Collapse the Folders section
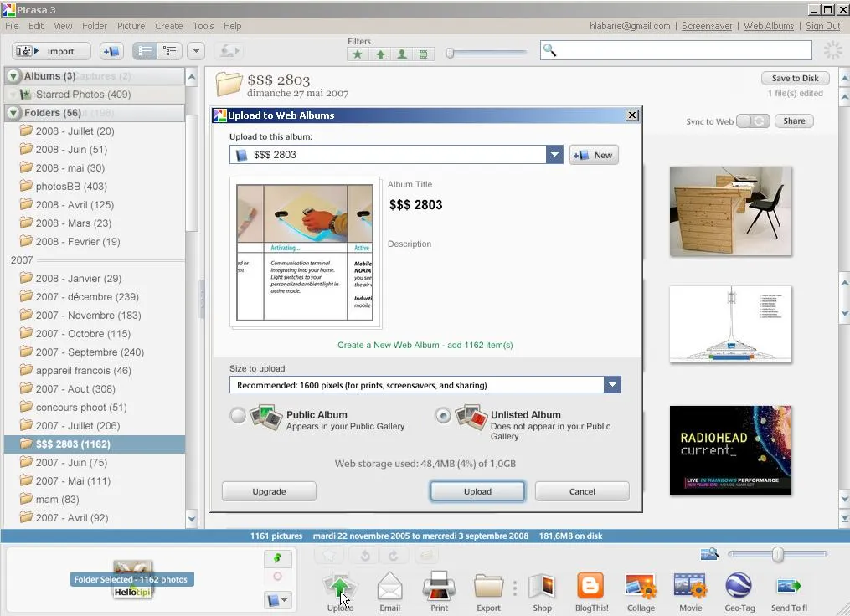Screen dimensions: 850x616 [x=13, y=113]
